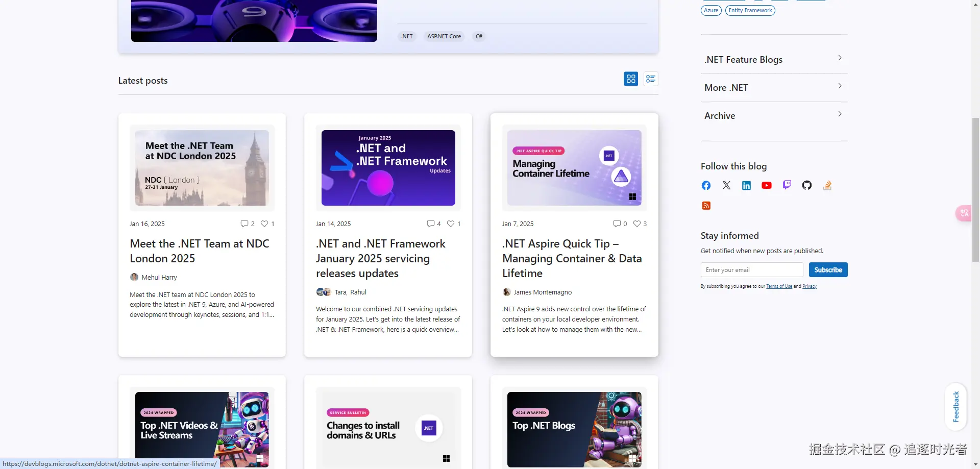Open the .NET blog Facebook page
This screenshot has height=469, width=980.
pyautogui.click(x=706, y=185)
